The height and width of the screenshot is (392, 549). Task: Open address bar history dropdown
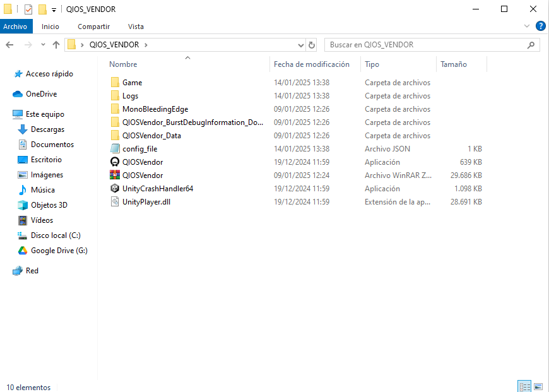[301, 45]
